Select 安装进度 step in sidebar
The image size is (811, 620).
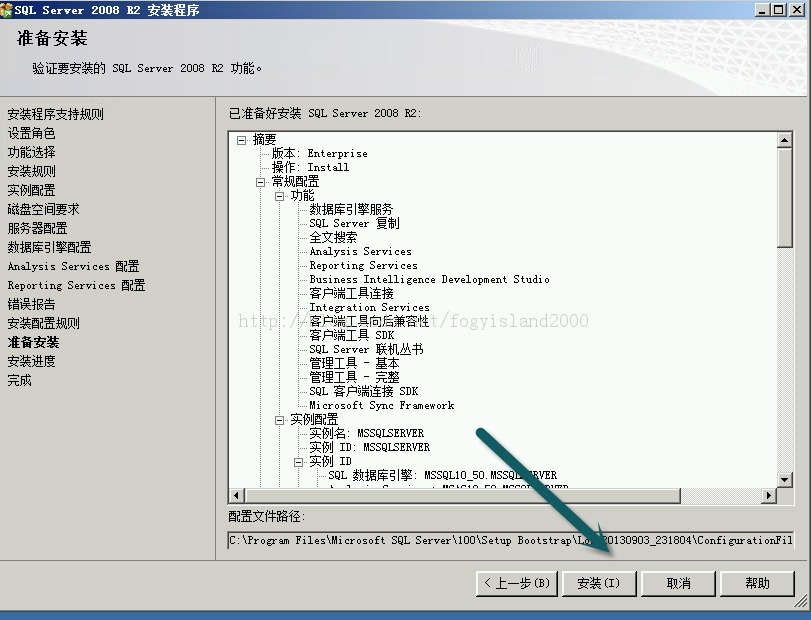coord(31,361)
